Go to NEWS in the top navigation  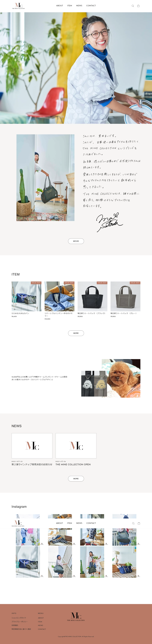79,5
